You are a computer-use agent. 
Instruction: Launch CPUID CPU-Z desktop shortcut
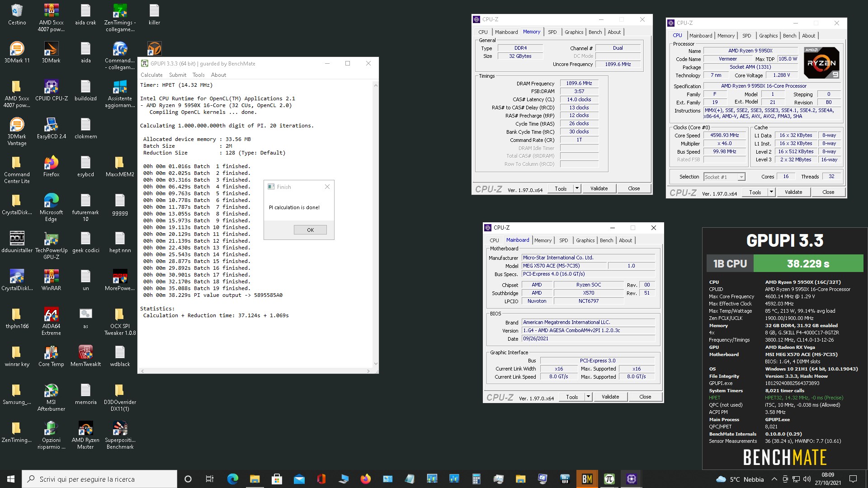click(x=51, y=90)
